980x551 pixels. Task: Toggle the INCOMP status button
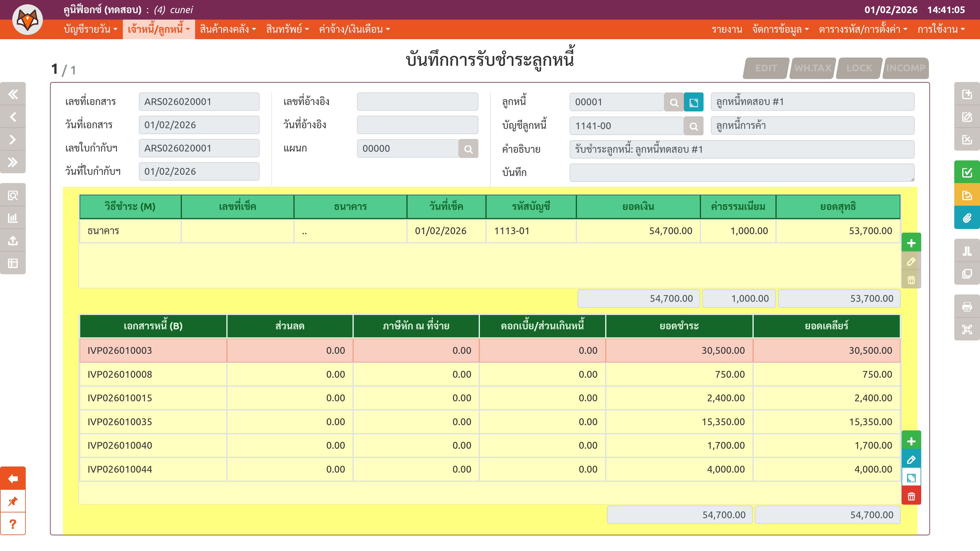coord(906,68)
